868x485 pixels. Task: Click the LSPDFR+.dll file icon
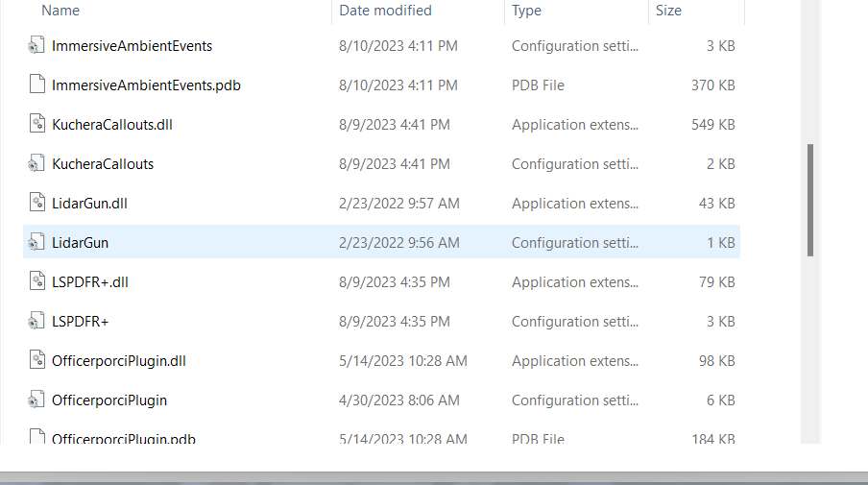pos(36,282)
